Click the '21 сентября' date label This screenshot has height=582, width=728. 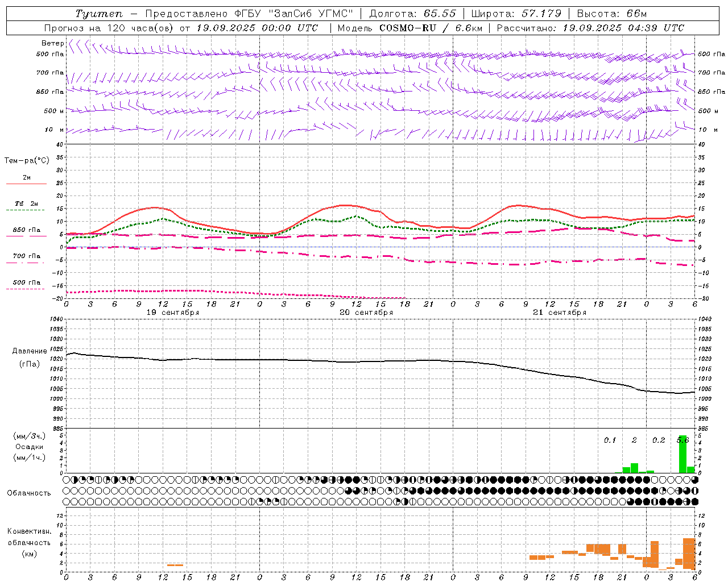tap(560, 313)
